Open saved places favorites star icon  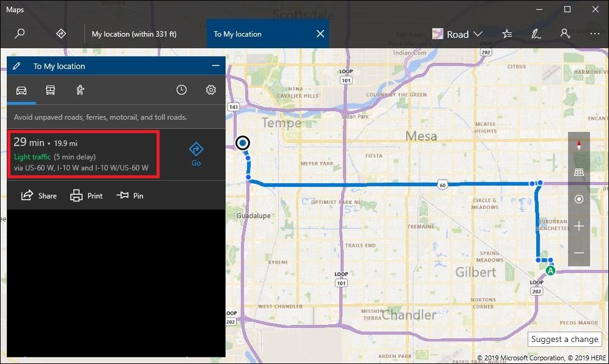tap(507, 34)
